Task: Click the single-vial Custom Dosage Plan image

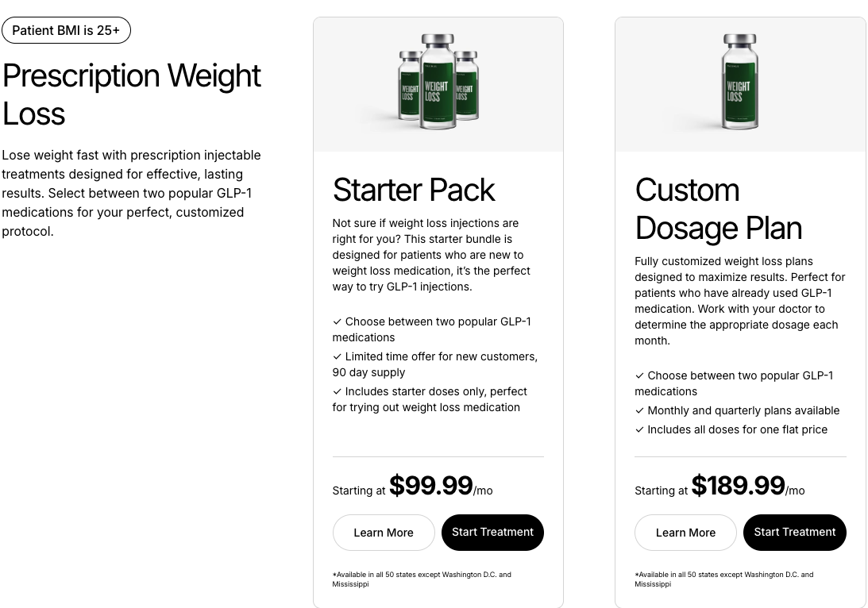Action: point(740,81)
